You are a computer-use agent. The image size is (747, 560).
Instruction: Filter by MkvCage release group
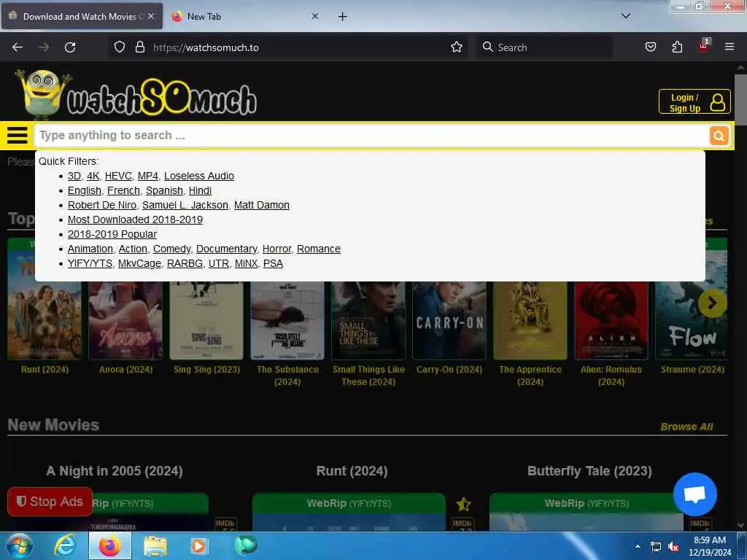click(x=139, y=263)
